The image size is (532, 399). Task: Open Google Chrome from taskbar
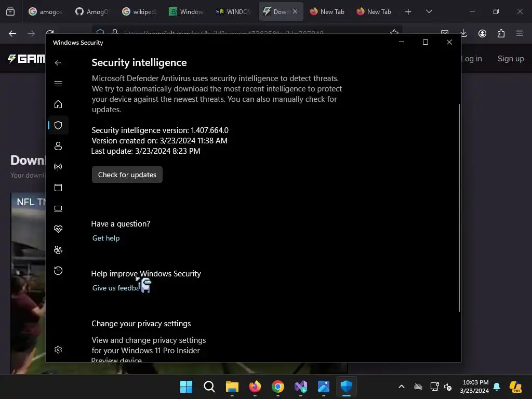pyautogui.click(x=278, y=387)
